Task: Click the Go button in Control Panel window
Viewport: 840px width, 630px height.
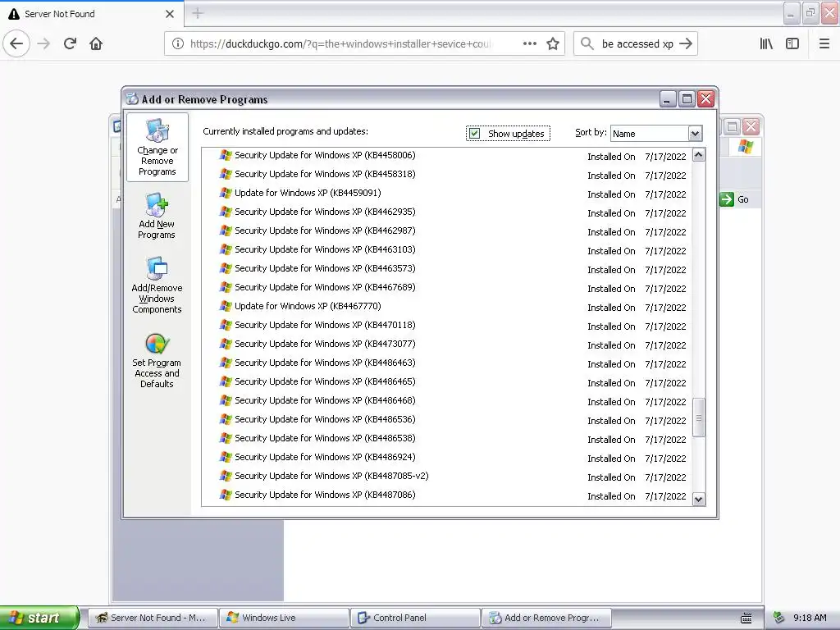Action: [x=734, y=199]
